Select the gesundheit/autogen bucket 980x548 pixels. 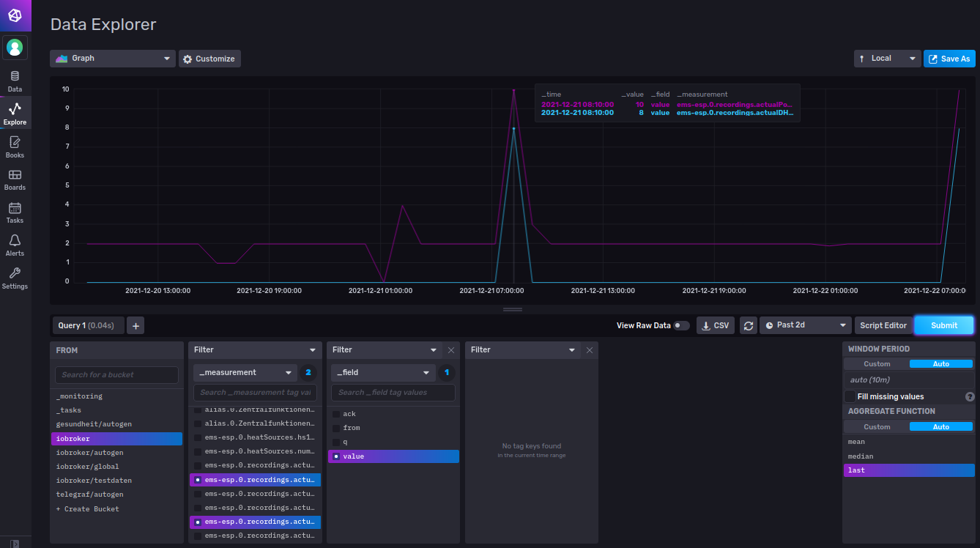(x=116, y=424)
